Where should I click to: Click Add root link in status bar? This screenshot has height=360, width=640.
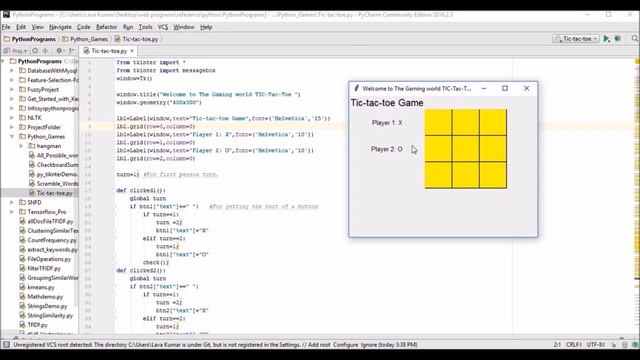pyautogui.click(x=319, y=345)
